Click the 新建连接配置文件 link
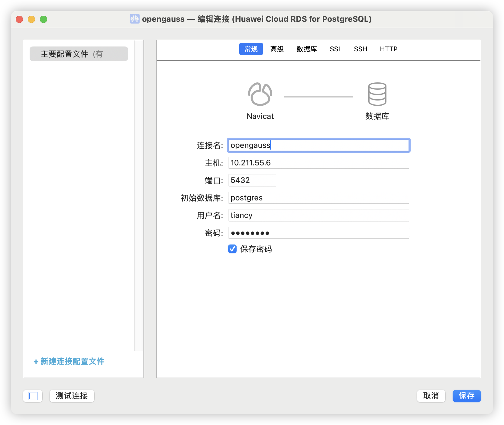The image size is (504, 425). click(69, 361)
